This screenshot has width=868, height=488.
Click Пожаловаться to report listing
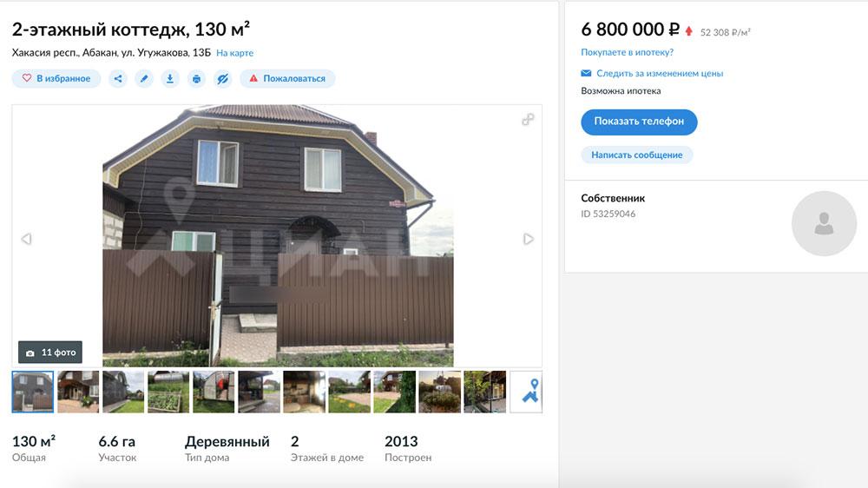(x=287, y=79)
